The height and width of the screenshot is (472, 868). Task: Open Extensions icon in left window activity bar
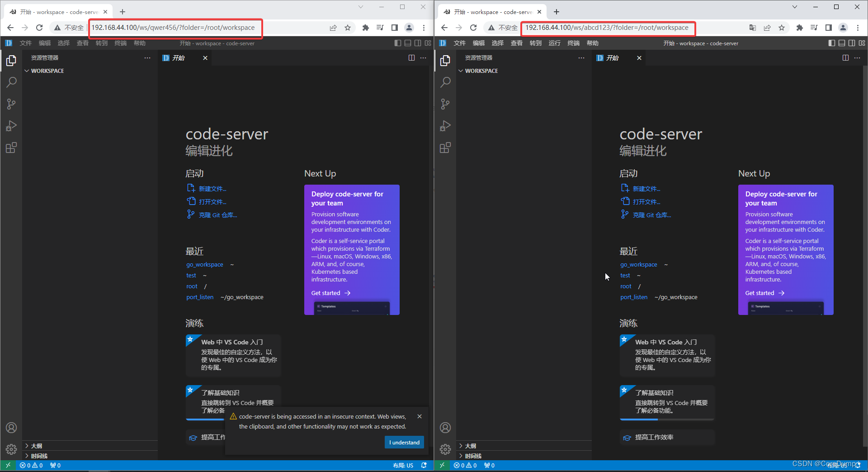[11, 148]
